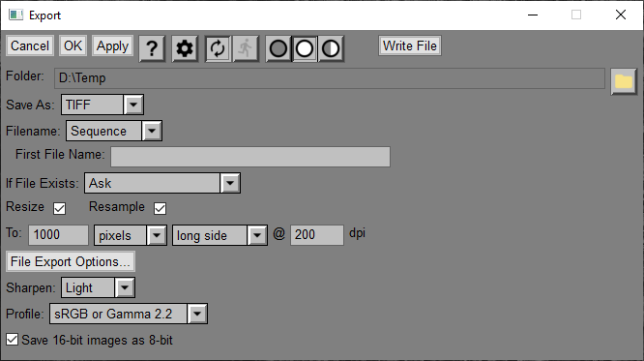The image size is (644, 361).
Task: Click the question mark help icon
Action: point(152,48)
